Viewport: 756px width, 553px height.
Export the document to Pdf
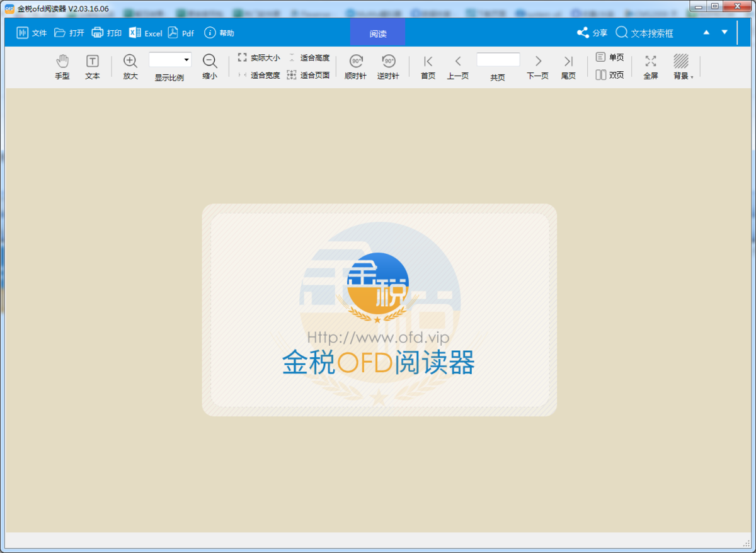tap(180, 32)
